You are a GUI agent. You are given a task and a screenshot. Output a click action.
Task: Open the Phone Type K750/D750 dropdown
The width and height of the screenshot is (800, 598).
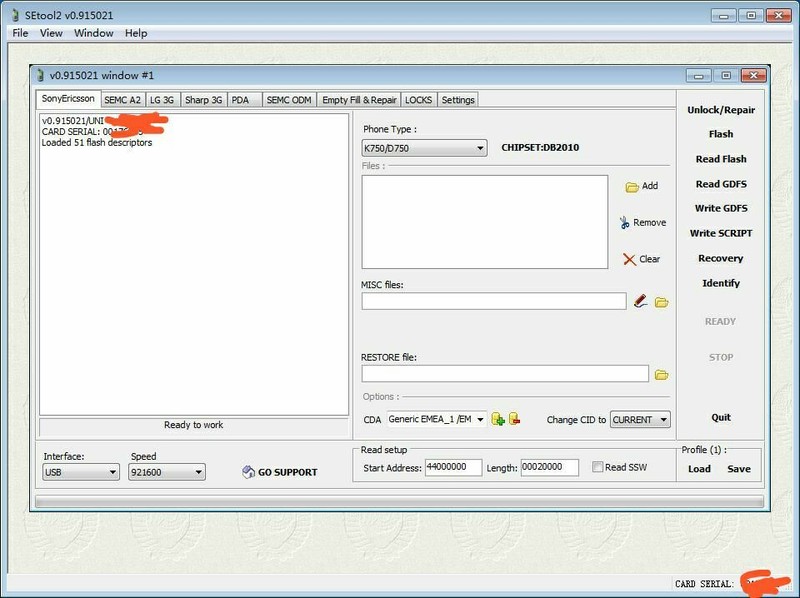click(424, 148)
